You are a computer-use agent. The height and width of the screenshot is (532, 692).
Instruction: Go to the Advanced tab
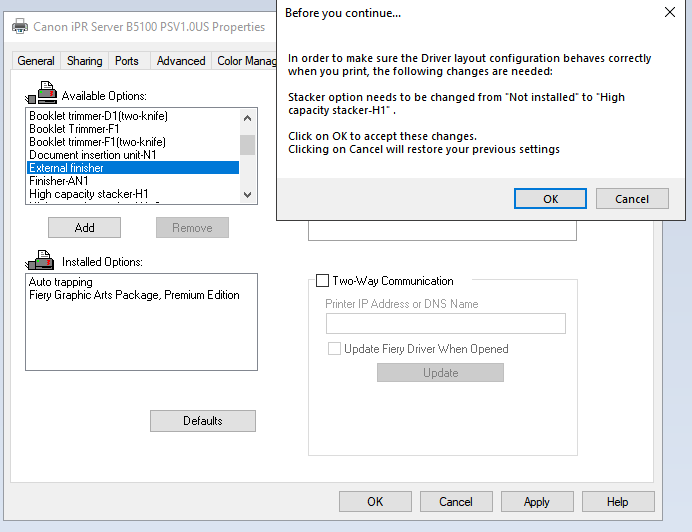181,61
